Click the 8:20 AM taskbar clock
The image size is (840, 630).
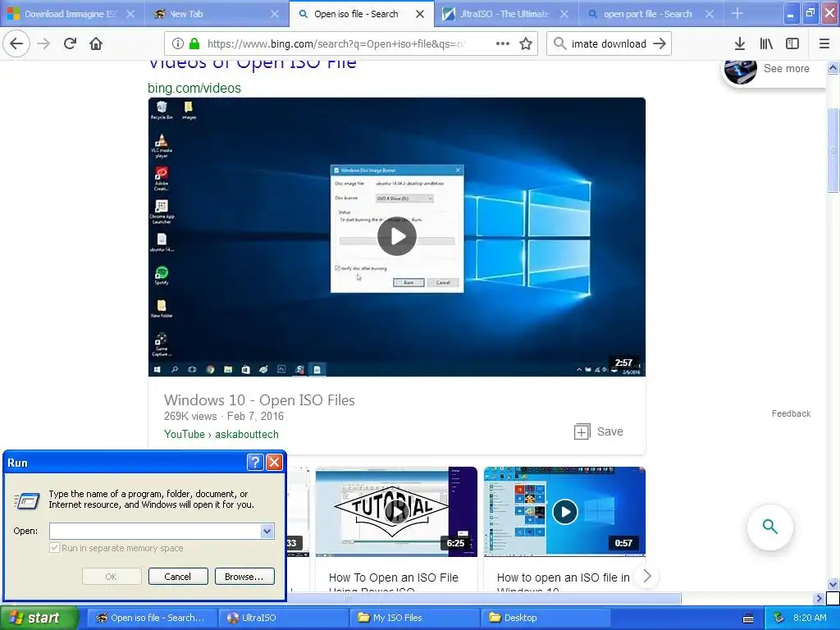(810, 618)
